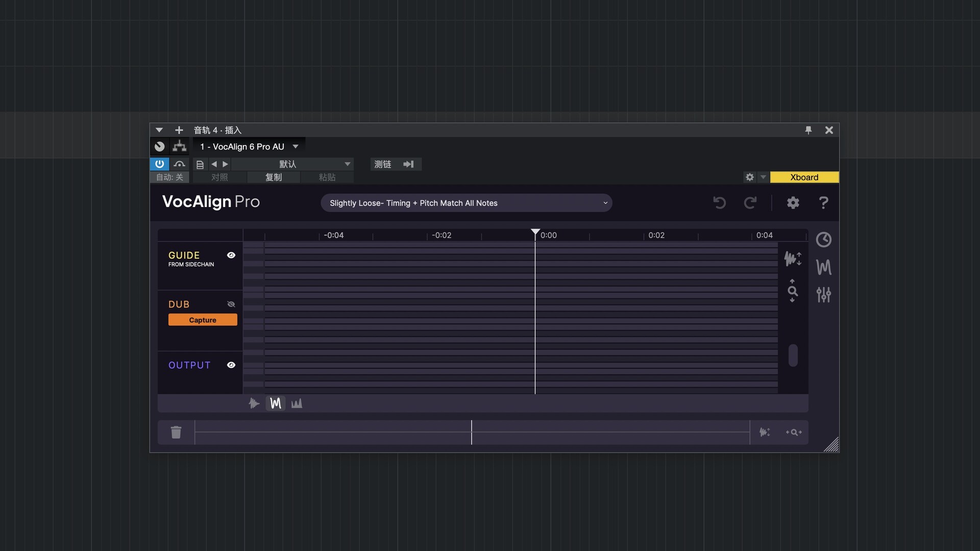Expand the VocAlign 6 Pro AU plugin selector
Screen dimensions: 980x551
295,147
